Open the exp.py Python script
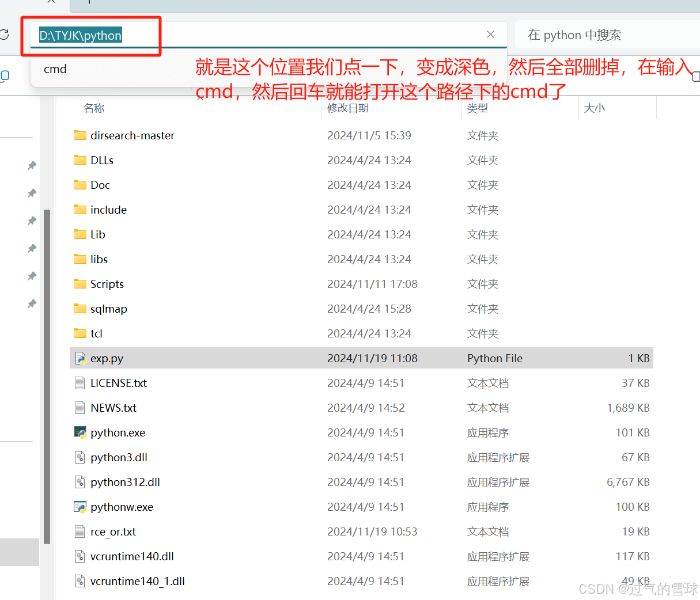The image size is (700, 600). (x=107, y=358)
